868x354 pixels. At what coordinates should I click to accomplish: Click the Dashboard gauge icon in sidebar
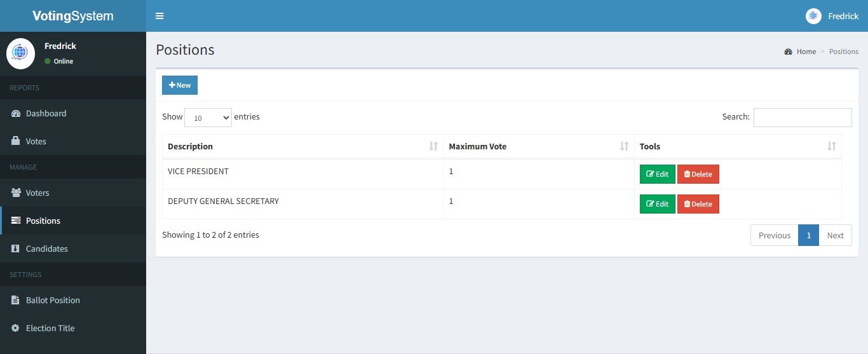point(16,114)
